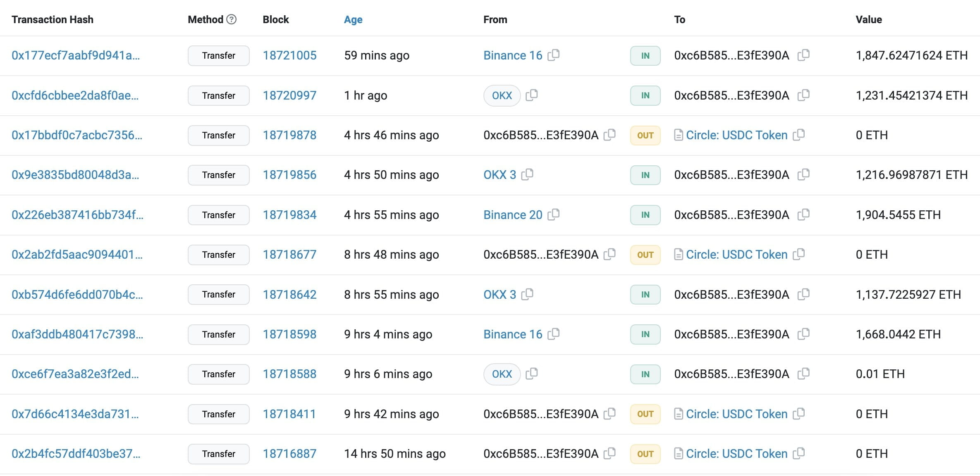Click the Binance 16 sender in block 18718598 row
Viewport: 980px width, 476px height.
pos(512,334)
